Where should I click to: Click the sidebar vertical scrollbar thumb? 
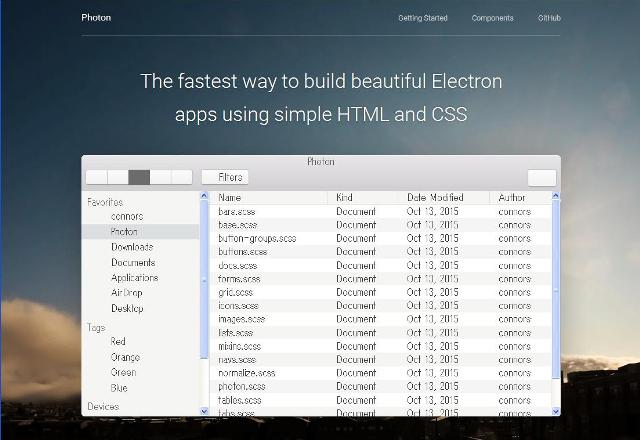(x=204, y=280)
